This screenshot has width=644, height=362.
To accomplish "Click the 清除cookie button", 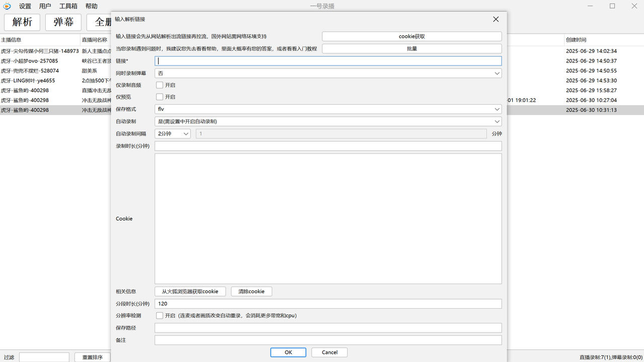I will pyautogui.click(x=251, y=292).
